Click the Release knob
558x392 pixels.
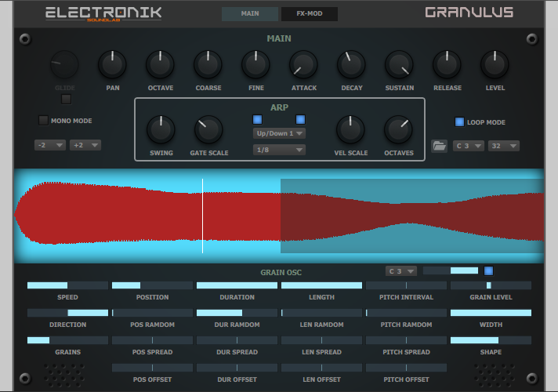click(x=447, y=64)
